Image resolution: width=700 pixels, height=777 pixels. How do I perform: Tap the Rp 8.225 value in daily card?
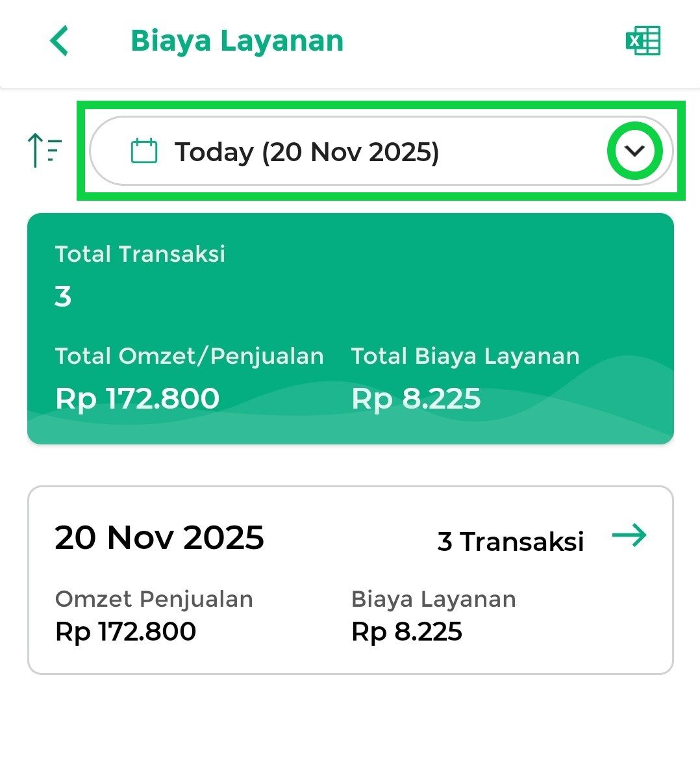point(406,631)
